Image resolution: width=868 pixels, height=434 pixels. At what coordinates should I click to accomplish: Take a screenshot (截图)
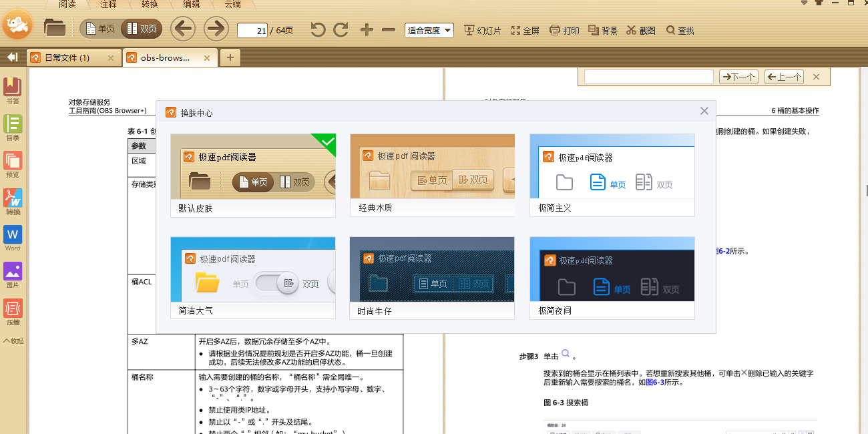tap(641, 31)
